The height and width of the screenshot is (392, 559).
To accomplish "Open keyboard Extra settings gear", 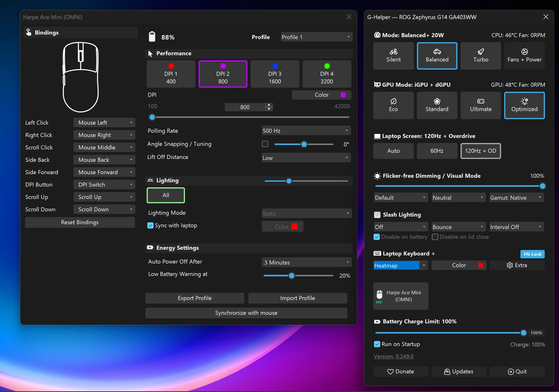I will click(x=517, y=265).
